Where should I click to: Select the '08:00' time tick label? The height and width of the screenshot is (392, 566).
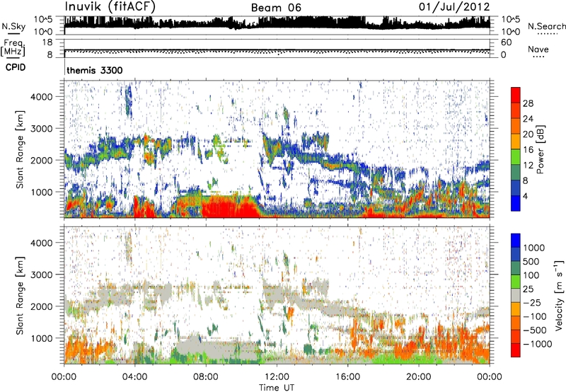[x=206, y=377]
